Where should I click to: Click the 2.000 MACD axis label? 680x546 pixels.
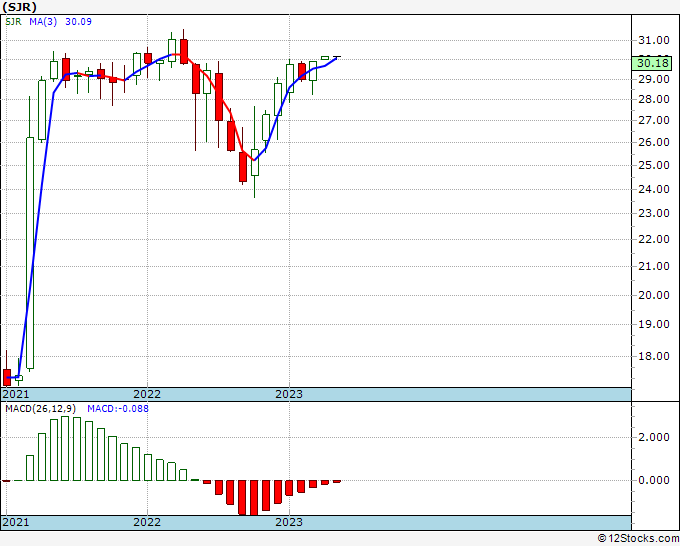[654, 437]
